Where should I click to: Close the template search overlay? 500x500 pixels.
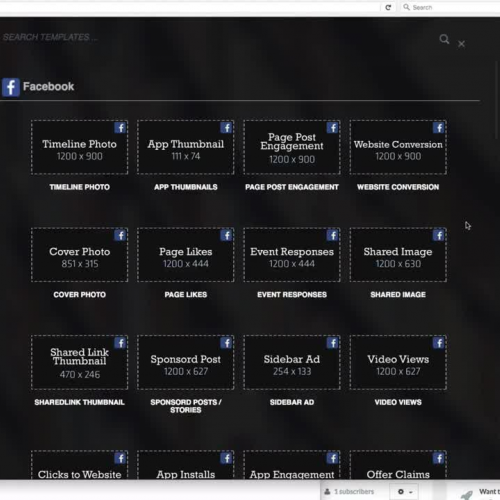(x=461, y=44)
